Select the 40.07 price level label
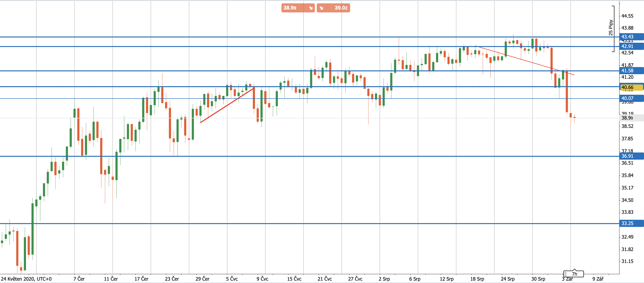 point(631,98)
